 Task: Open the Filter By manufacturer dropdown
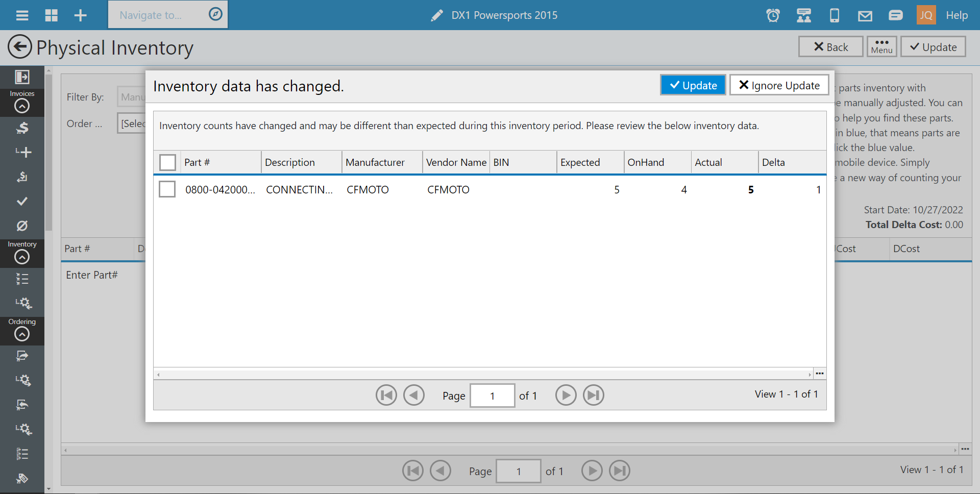tap(132, 97)
